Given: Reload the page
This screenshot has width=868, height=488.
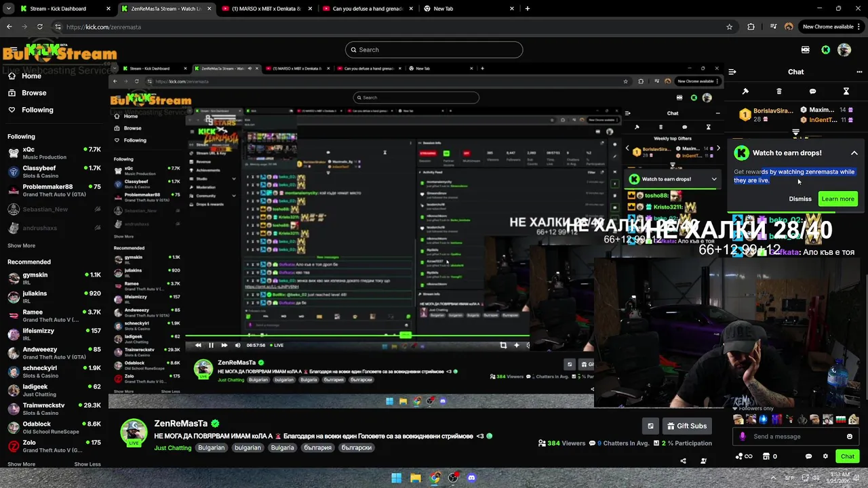Looking at the screenshot, I should tap(40, 27).
